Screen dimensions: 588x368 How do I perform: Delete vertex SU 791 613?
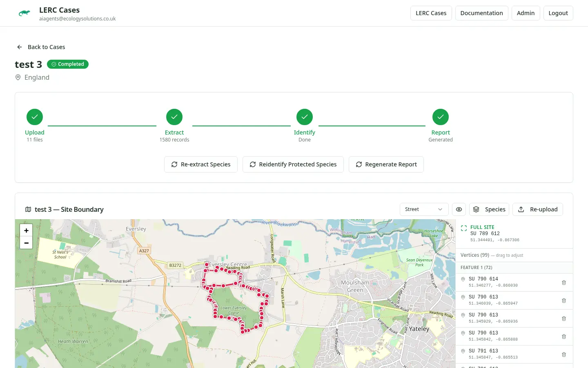click(x=564, y=355)
